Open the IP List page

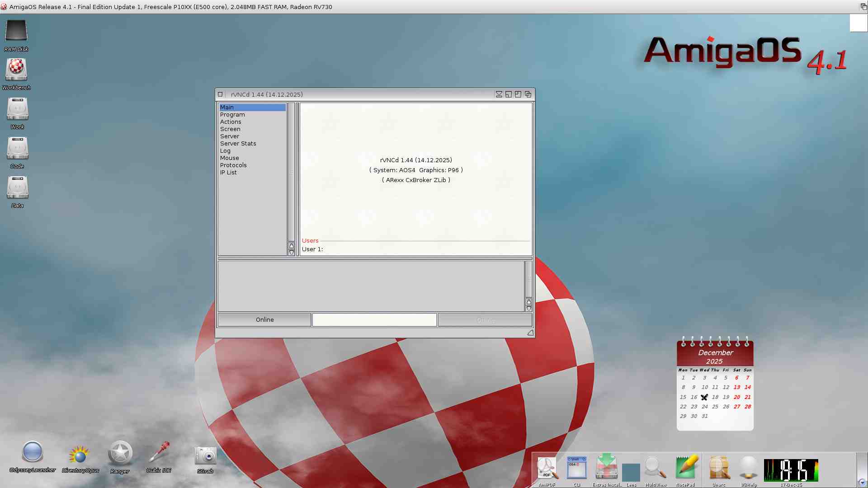[228, 173]
